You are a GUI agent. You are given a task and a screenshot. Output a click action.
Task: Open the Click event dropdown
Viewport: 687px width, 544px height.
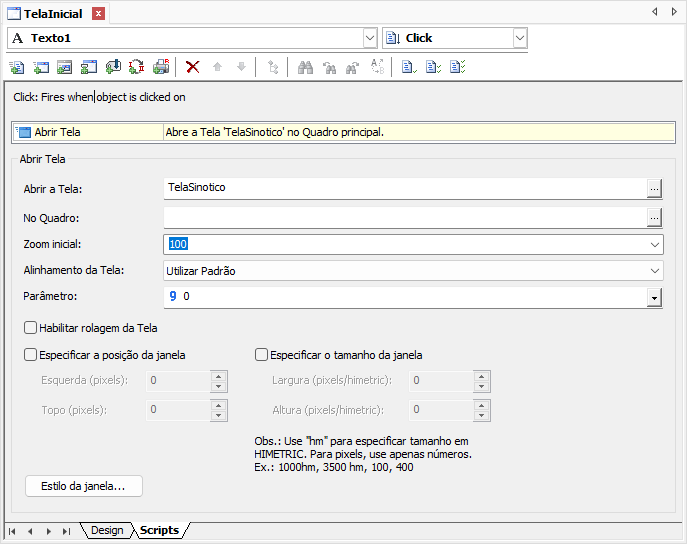[519, 38]
